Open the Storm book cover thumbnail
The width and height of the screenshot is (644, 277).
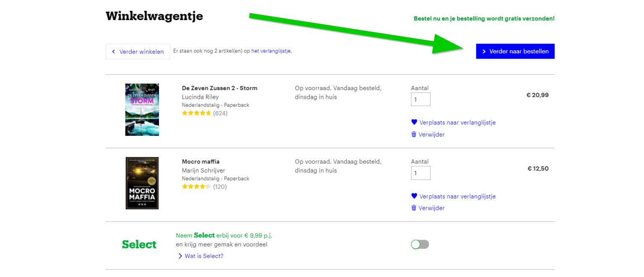(x=142, y=109)
